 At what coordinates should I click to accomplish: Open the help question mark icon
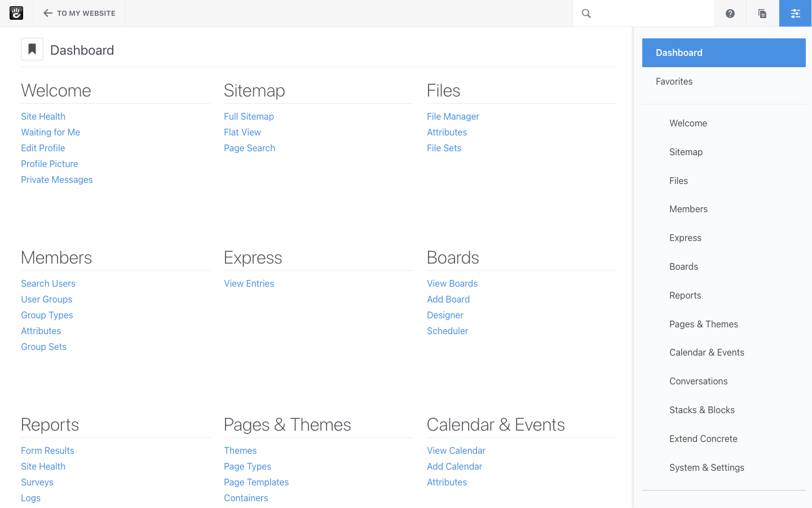tap(730, 14)
